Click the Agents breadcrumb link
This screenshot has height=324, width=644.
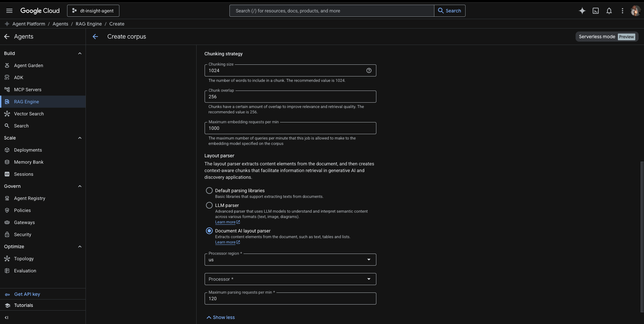[60, 24]
